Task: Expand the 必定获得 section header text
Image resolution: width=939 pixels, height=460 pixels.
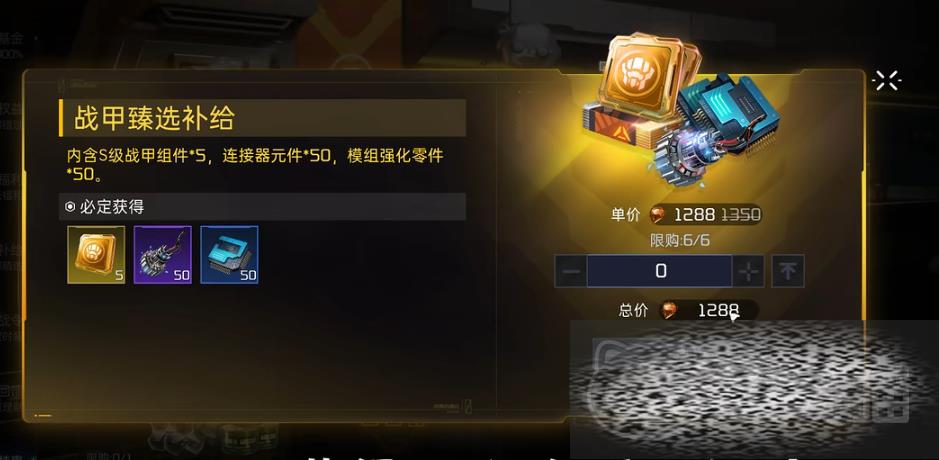Action: pos(111,207)
